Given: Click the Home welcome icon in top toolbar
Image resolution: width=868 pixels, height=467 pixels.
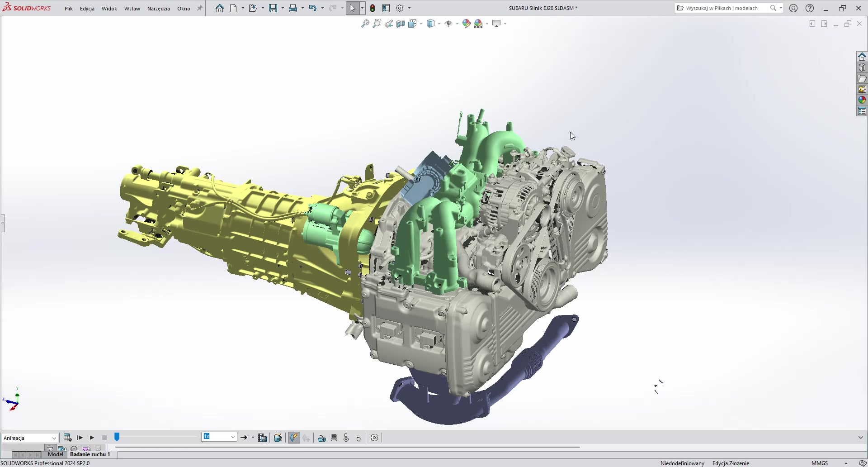Looking at the screenshot, I should (x=219, y=8).
